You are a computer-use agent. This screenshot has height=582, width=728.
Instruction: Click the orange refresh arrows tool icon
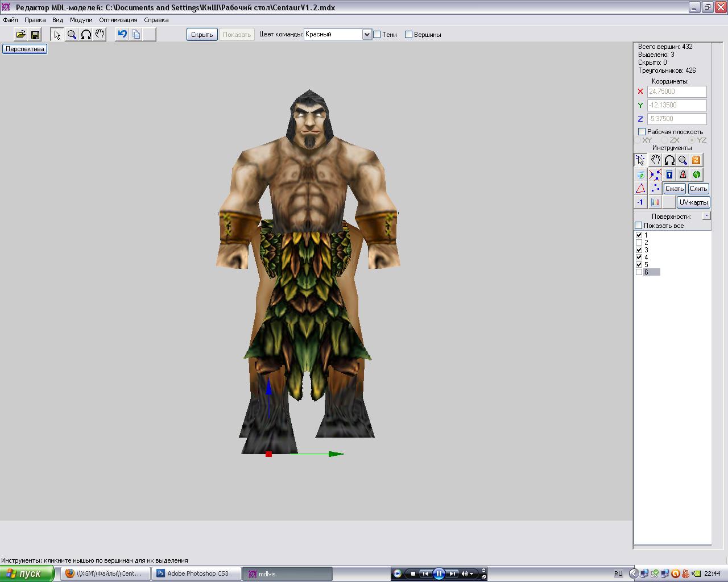[696, 160]
